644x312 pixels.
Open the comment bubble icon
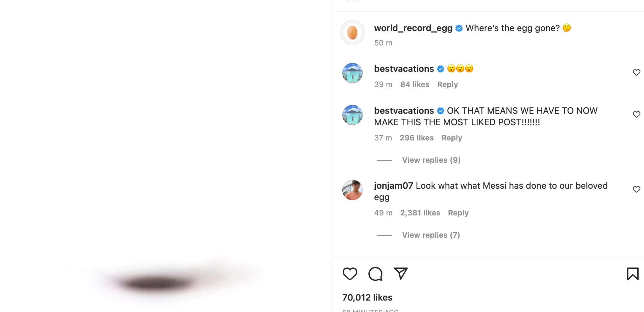[x=375, y=274]
